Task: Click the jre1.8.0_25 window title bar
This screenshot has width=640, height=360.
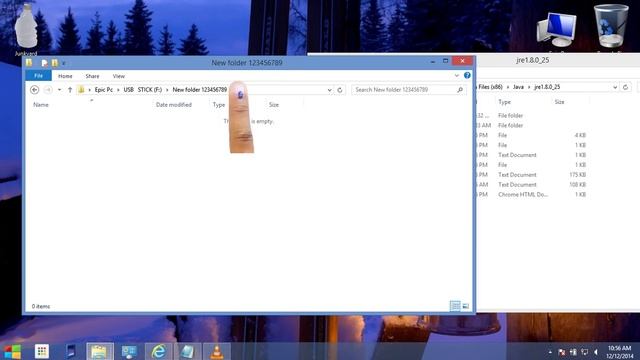Action: pyautogui.click(x=532, y=60)
